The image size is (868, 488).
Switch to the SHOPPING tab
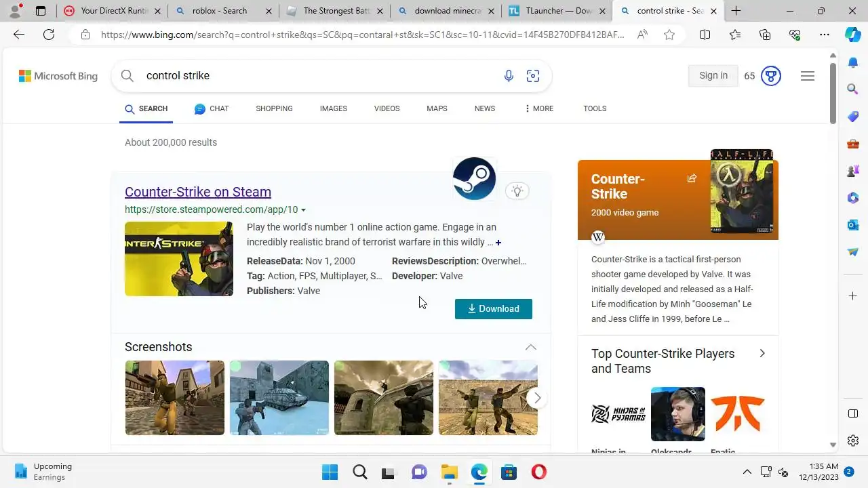click(274, 108)
